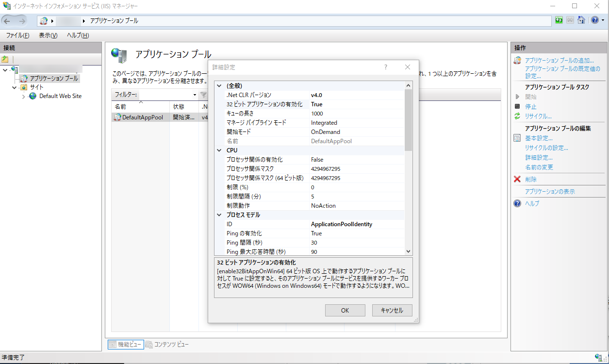Expand the Default Web Site tree node
The height and width of the screenshot is (364, 609).
coord(23,96)
